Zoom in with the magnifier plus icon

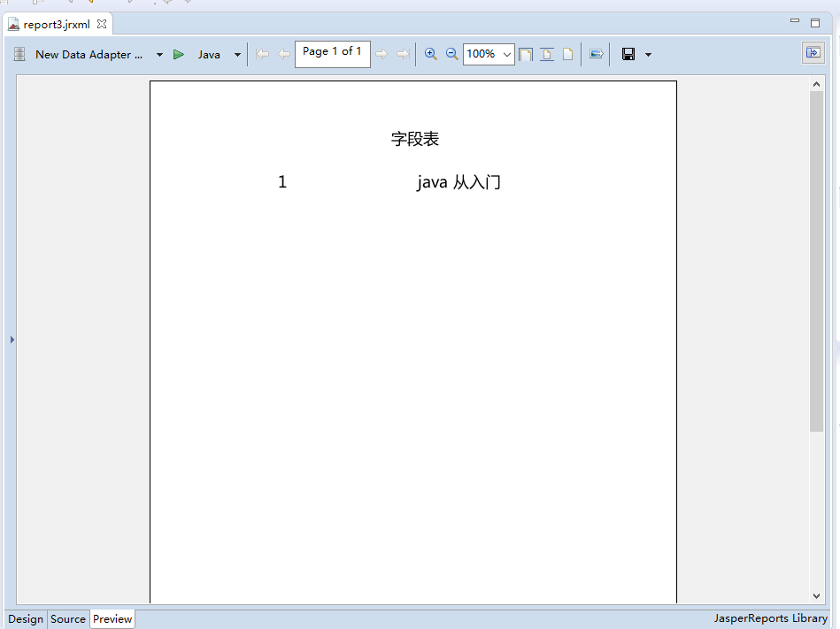point(431,54)
